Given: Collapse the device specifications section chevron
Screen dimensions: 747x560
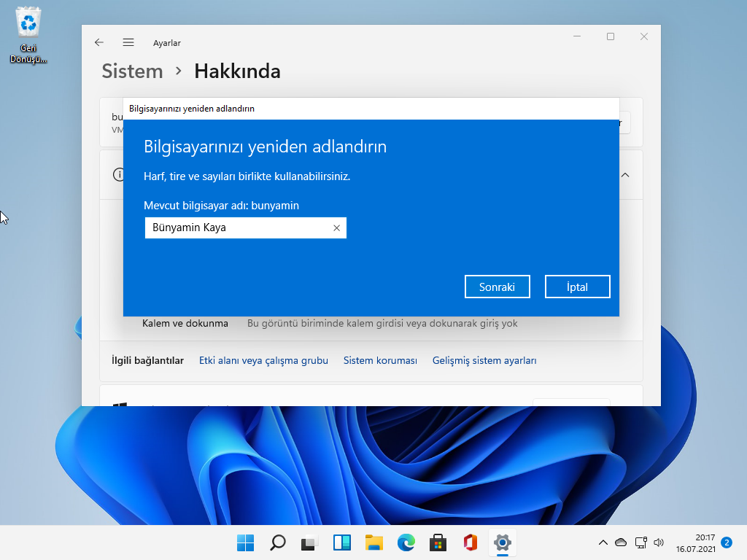Looking at the screenshot, I should 624,175.
